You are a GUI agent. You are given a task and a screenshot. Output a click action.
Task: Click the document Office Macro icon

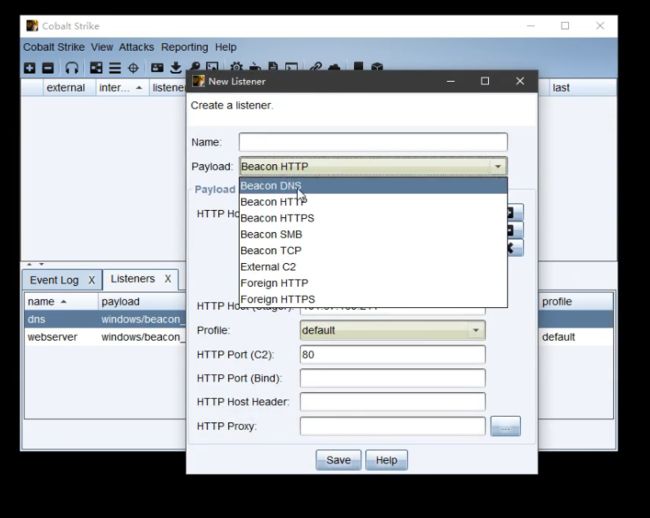pyautogui.click(x=273, y=66)
